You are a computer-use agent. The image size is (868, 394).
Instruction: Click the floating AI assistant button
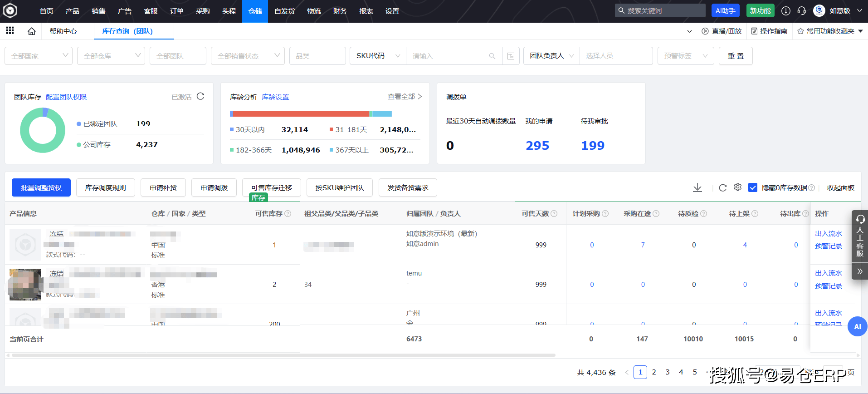point(857,326)
